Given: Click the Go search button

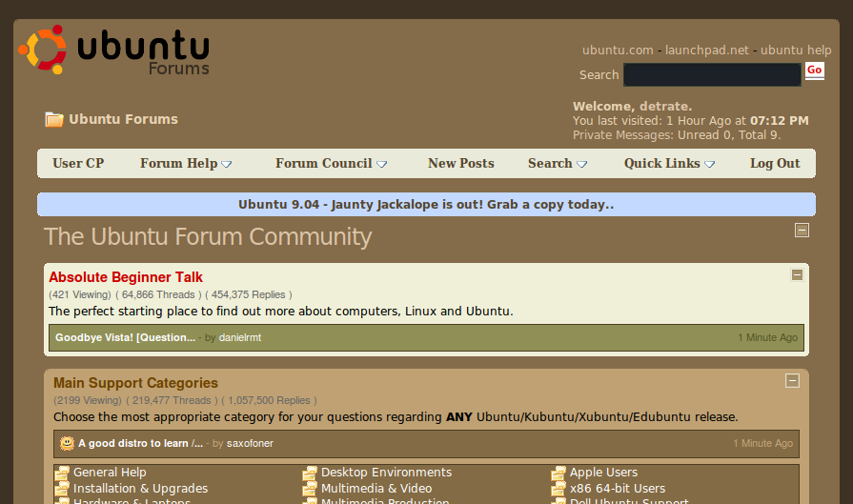Looking at the screenshot, I should tap(814, 71).
